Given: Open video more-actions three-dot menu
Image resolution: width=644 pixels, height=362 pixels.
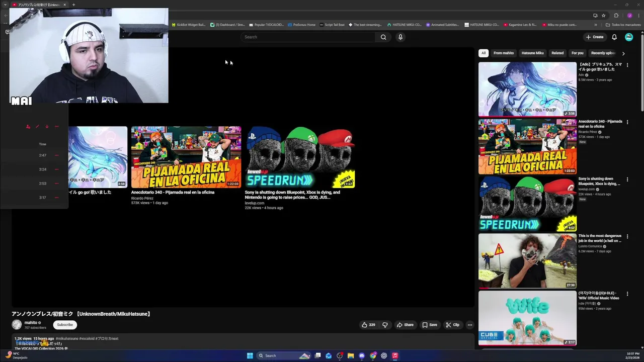Looking at the screenshot, I should tap(470, 325).
